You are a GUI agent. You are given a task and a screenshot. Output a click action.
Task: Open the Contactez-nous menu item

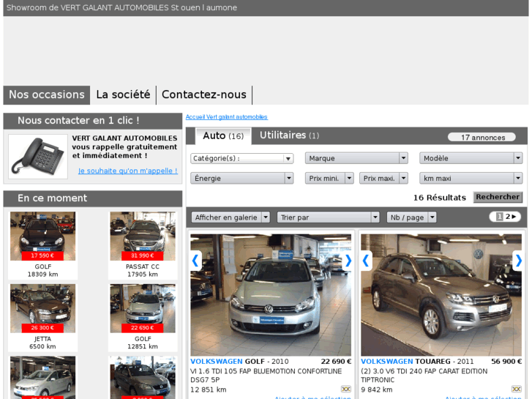(204, 94)
